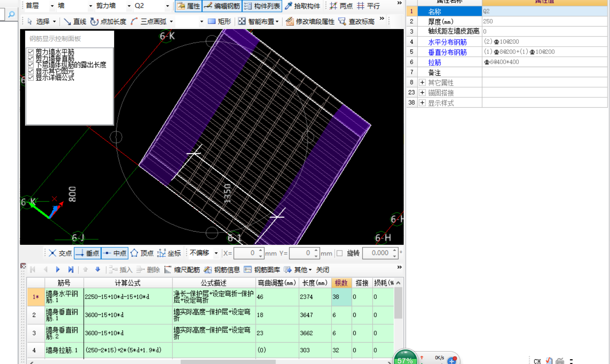
Task: Click the 筋号 column header
Action: tap(64, 283)
